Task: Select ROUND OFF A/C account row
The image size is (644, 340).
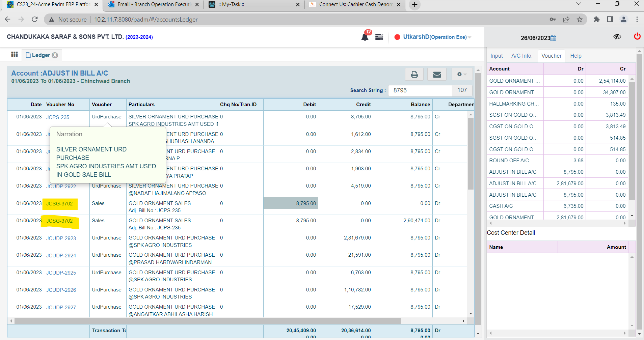Action: [x=558, y=161]
